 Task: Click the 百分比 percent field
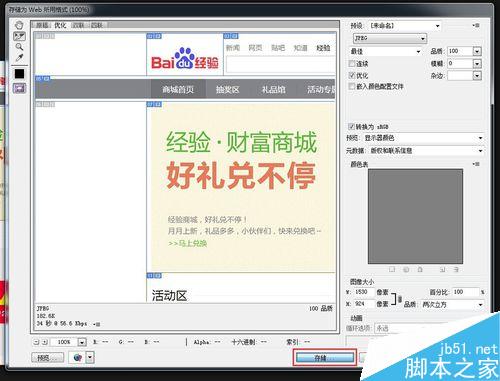click(x=465, y=292)
